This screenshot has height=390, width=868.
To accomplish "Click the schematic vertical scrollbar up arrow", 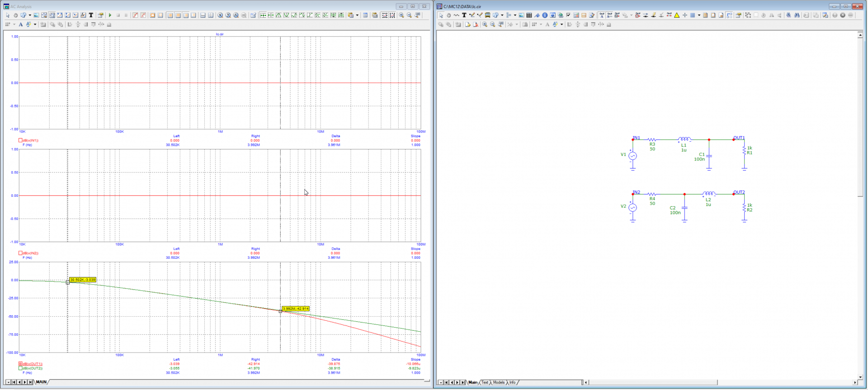I will 860,35.
